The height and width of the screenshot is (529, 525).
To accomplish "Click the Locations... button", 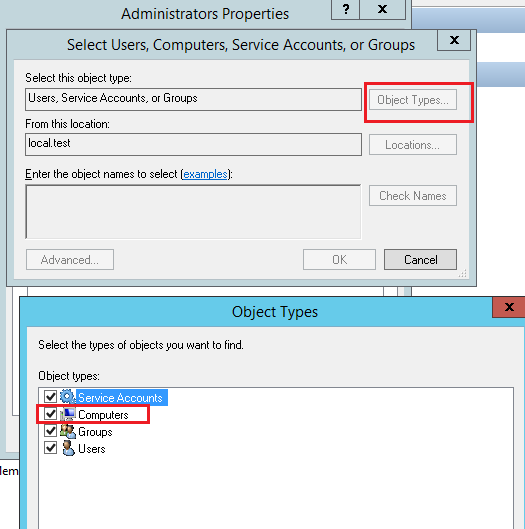I will click(413, 145).
